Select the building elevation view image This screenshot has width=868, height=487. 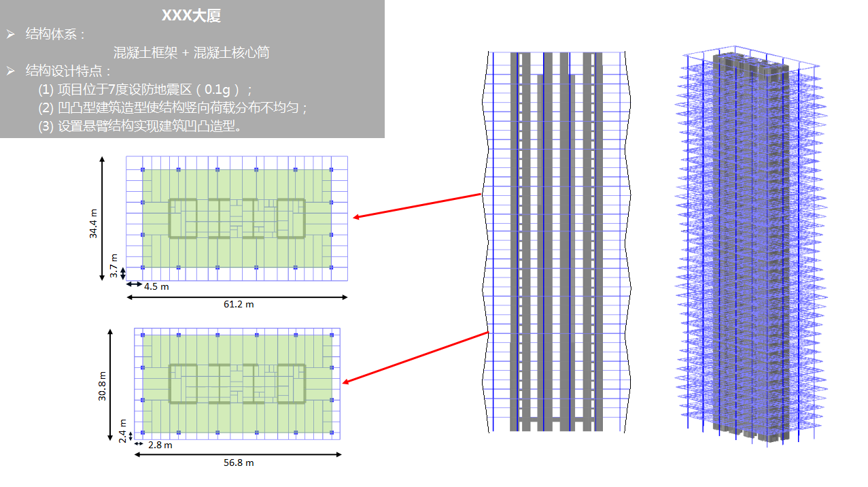point(556,241)
